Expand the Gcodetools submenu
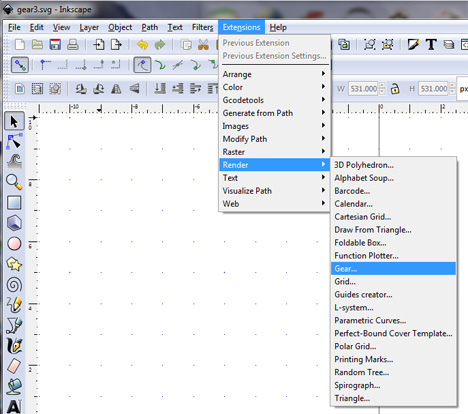The image size is (468, 414). point(274,100)
